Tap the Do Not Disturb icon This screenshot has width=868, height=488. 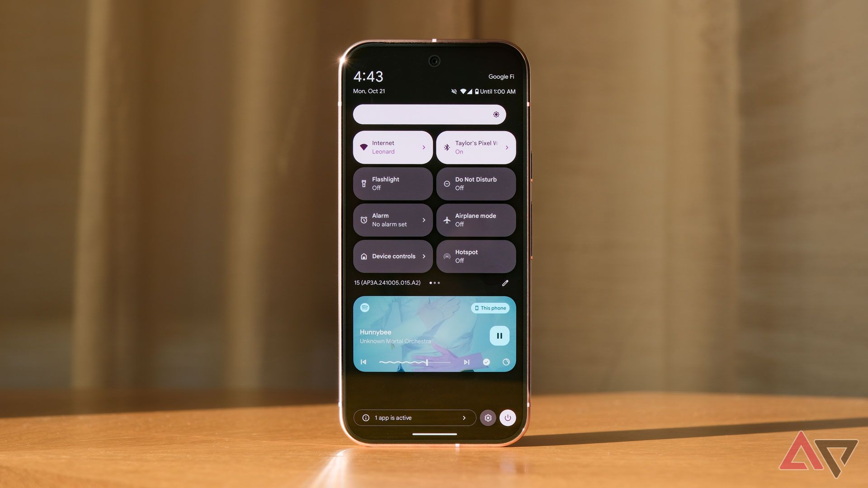[447, 183]
